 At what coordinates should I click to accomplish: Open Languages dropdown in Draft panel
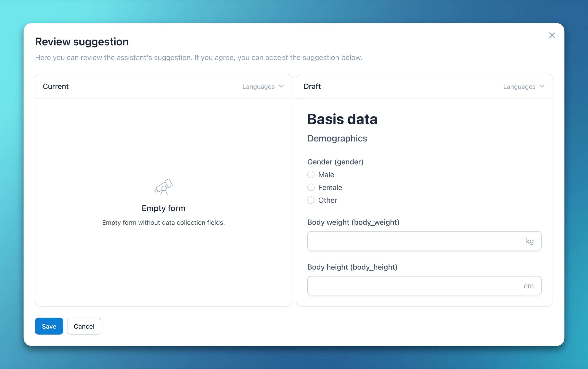tap(519, 87)
